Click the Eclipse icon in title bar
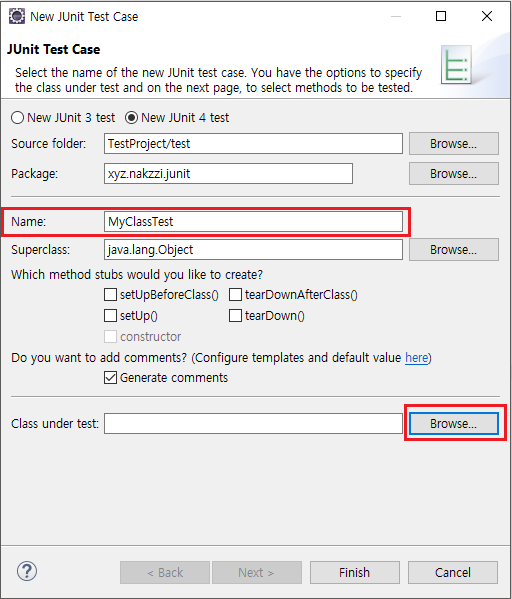This screenshot has width=512, height=599. (17, 16)
